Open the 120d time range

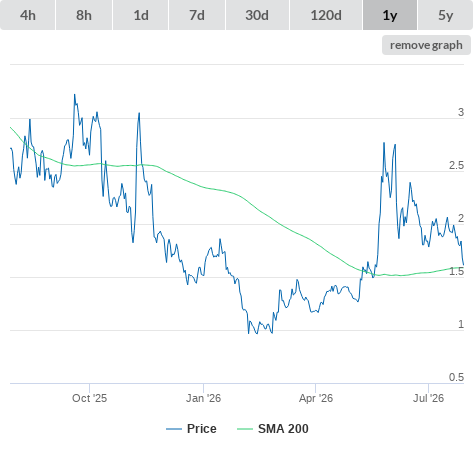click(x=326, y=15)
